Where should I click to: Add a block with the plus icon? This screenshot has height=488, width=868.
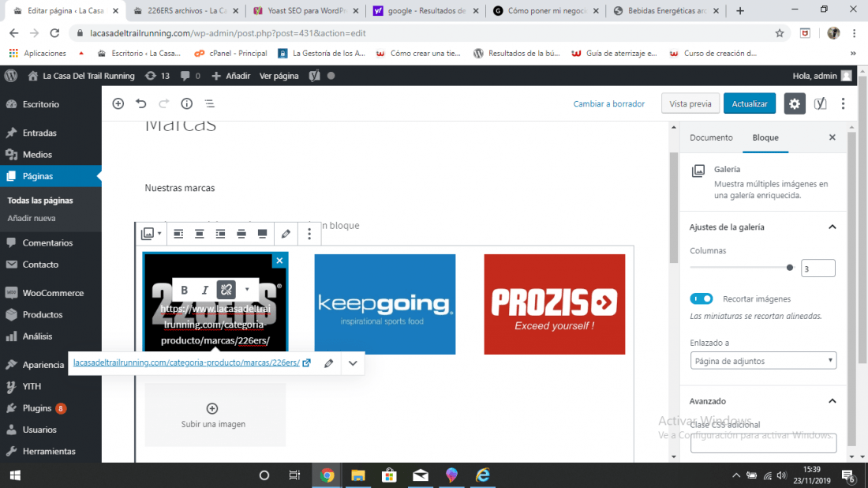(x=118, y=103)
